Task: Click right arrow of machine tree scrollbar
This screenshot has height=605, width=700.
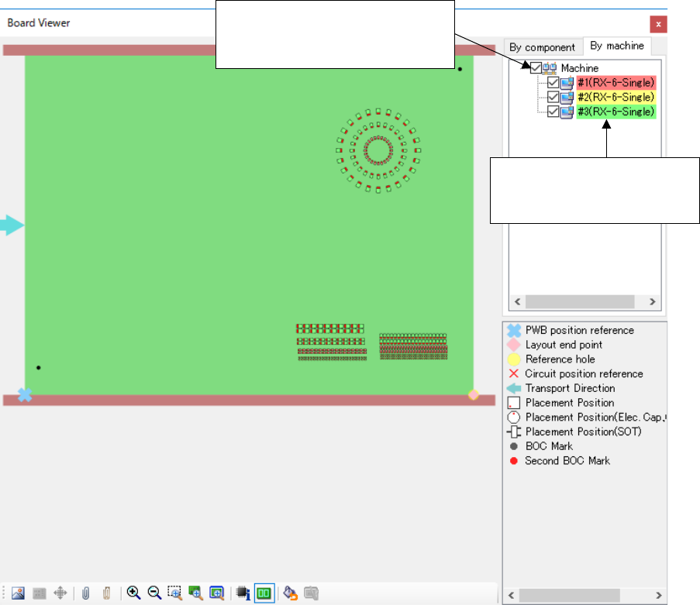Action: (x=653, y=302)
